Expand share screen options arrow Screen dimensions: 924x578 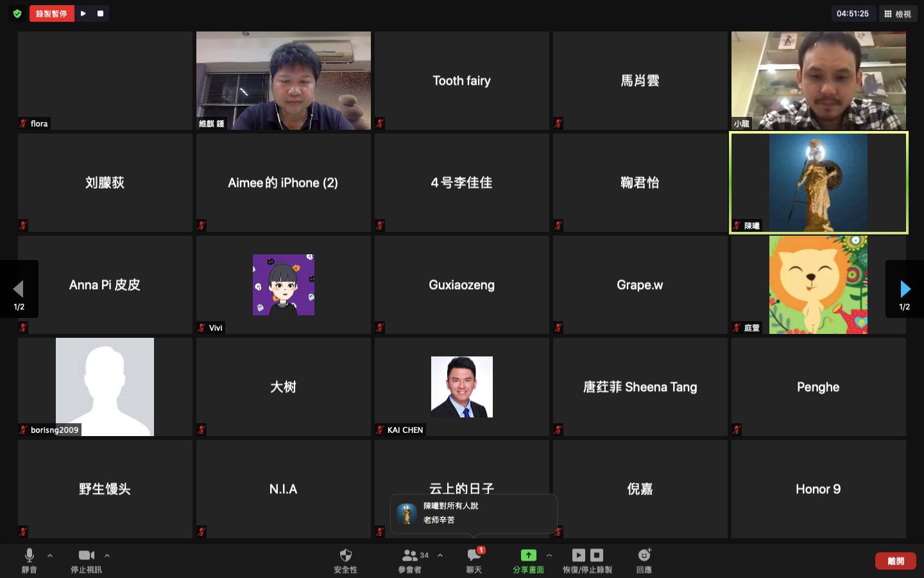(549, 556)
